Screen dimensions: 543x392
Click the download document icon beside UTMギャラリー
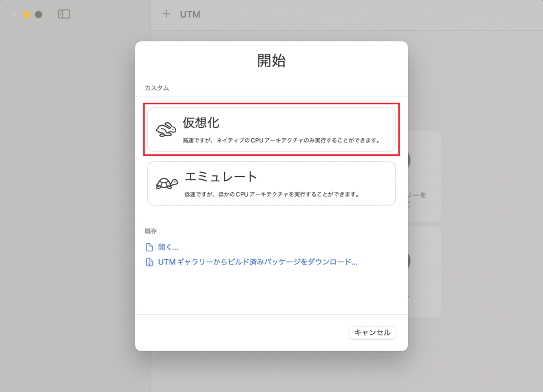149,262
